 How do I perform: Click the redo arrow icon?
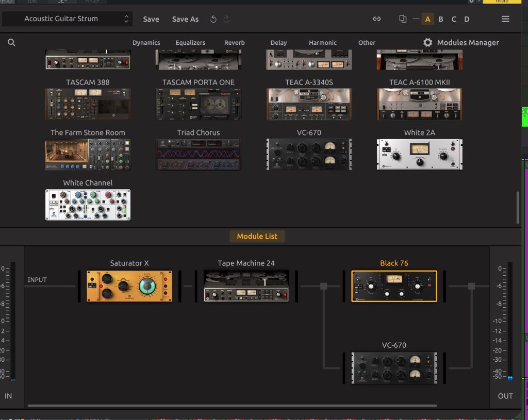click(227, 19)
